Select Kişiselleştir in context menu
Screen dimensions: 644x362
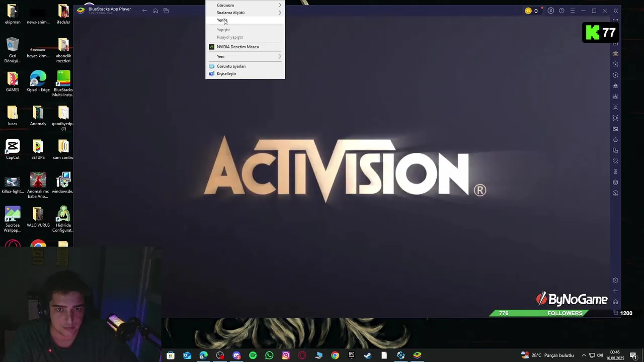tap(245, 74)
